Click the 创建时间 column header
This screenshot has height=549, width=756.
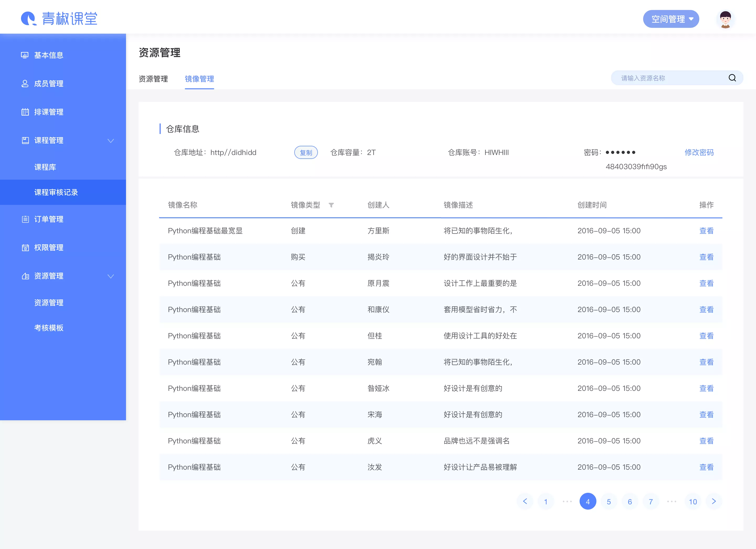coord(592,205)
